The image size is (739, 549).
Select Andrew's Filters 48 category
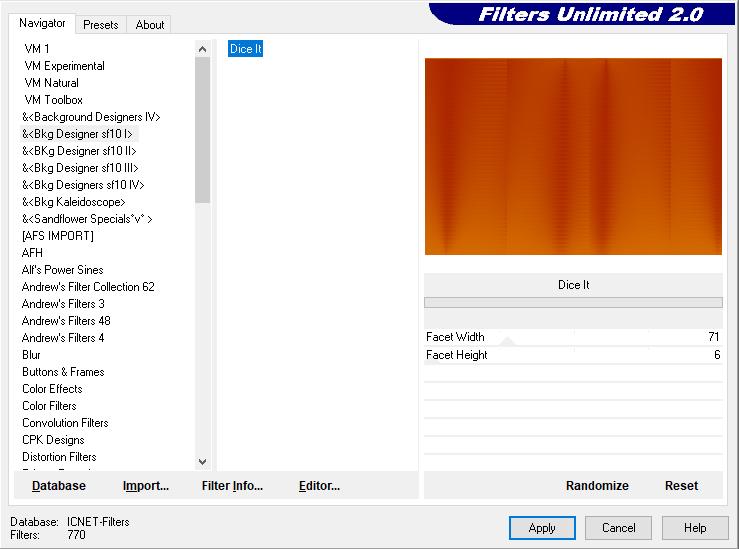click(66, 320)
